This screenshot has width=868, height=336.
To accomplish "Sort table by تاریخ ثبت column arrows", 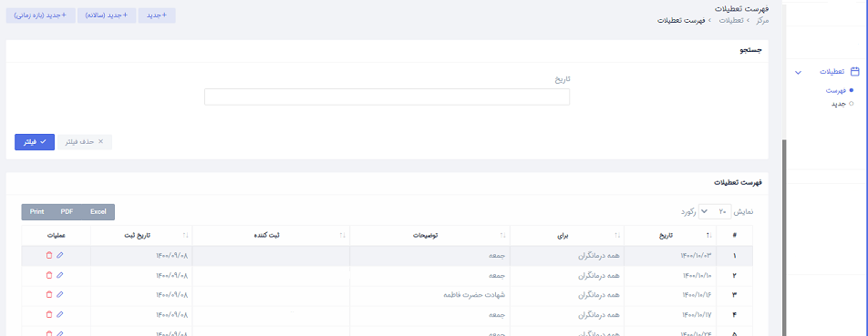I will point(185,236).
